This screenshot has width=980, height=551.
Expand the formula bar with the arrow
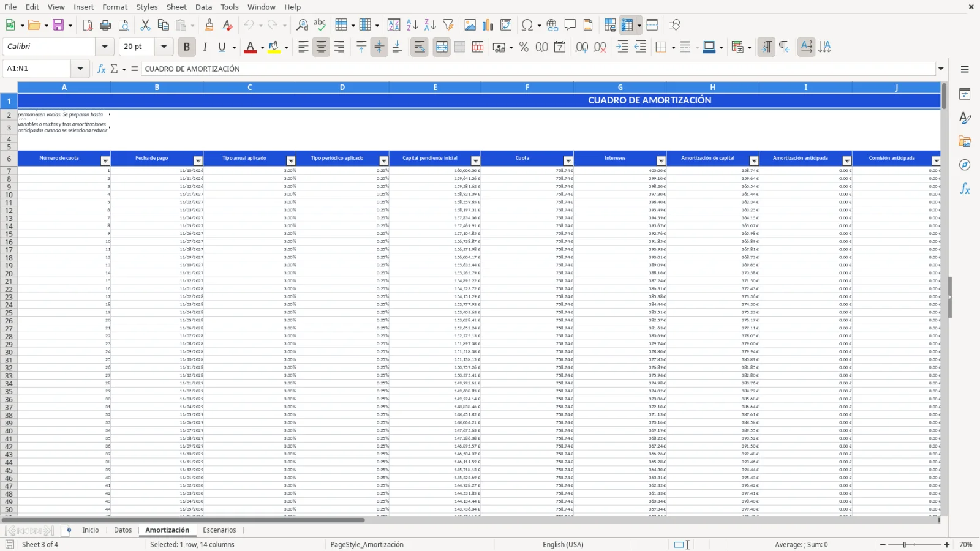(x=941, y=69)
